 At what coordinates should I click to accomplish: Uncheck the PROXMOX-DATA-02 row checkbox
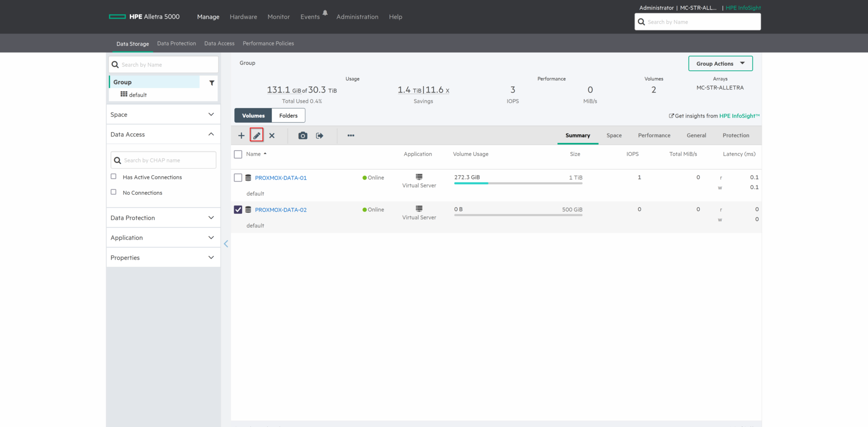point(238,209)
